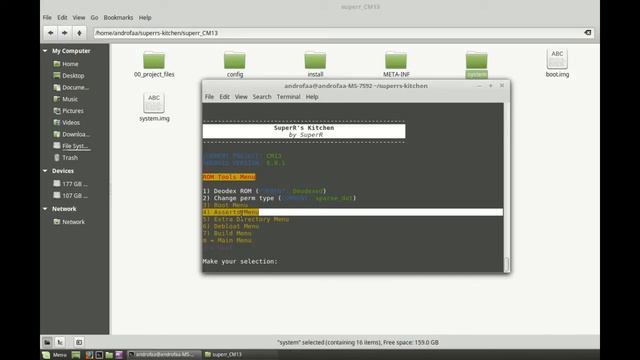Open the terminal File menu
Image resolution: width=640 pixels, height=360 pixels.
click(x=209, y=97)
